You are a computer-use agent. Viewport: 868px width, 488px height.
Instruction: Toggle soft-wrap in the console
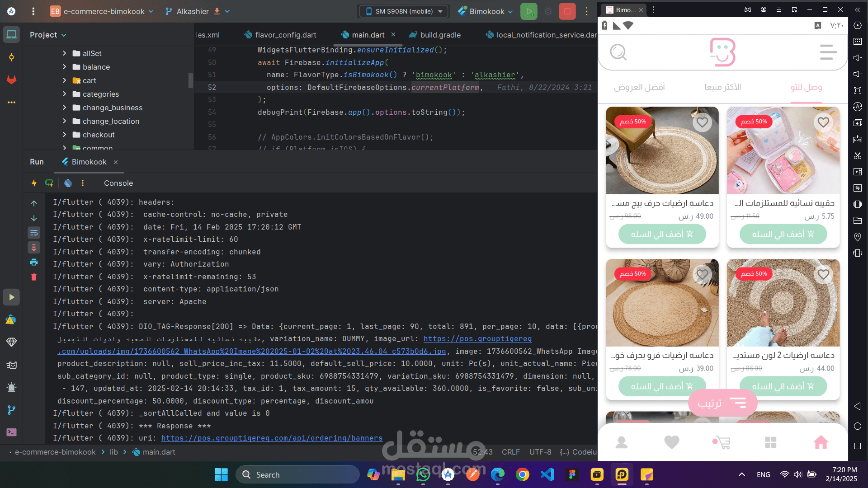point(34,233)
